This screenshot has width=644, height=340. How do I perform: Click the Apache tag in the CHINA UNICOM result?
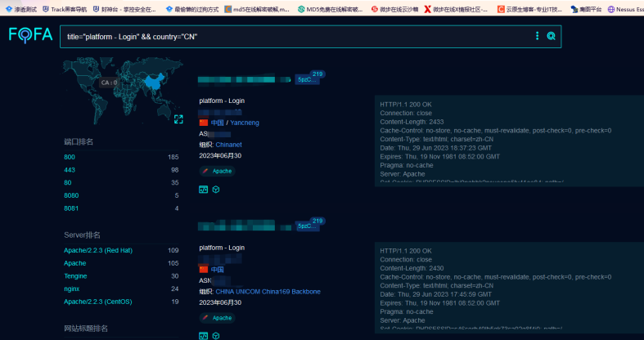(x=218, y=318)
